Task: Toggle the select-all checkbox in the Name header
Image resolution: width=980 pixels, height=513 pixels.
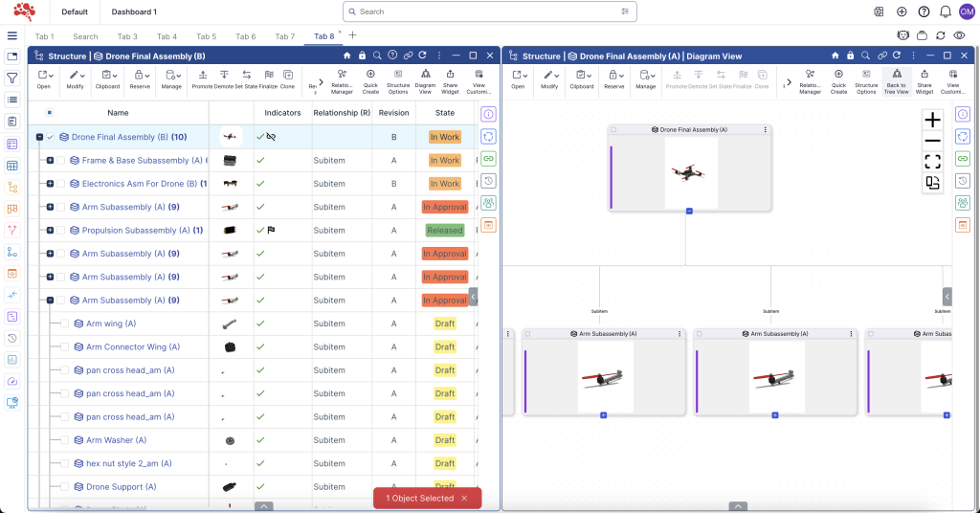Action: pos(50,113)
